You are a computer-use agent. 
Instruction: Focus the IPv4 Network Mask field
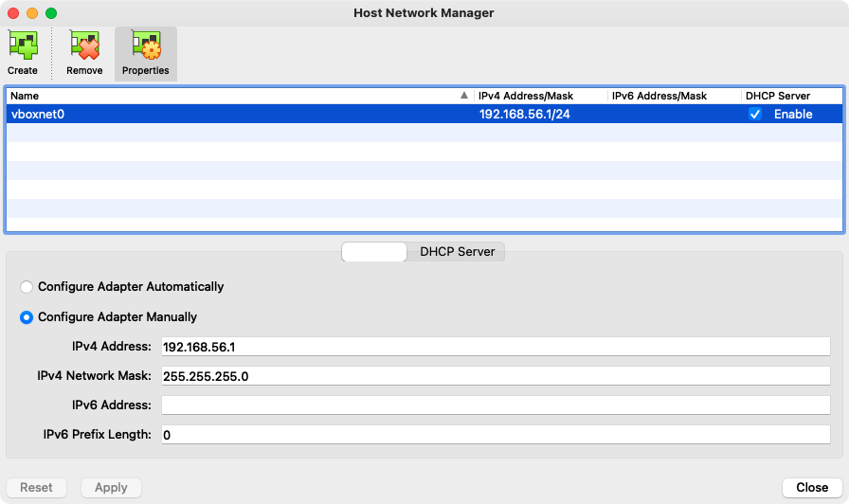(x=496, y=376)
